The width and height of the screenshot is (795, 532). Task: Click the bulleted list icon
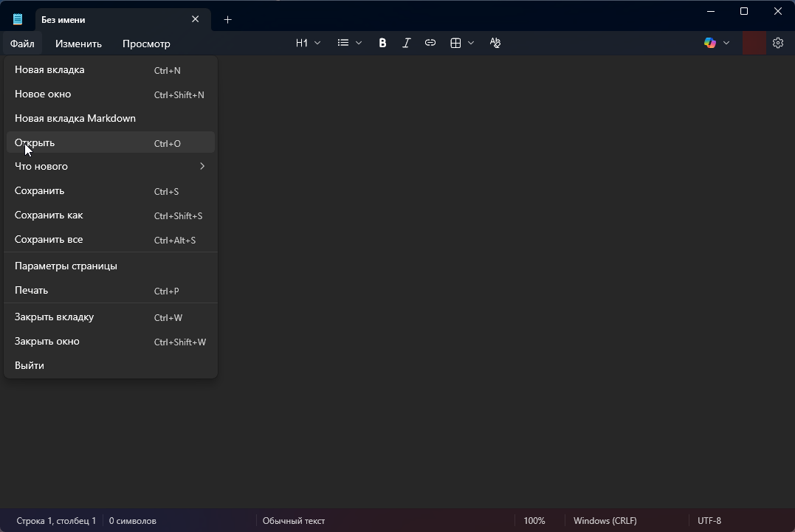click(x=343, y=43)
